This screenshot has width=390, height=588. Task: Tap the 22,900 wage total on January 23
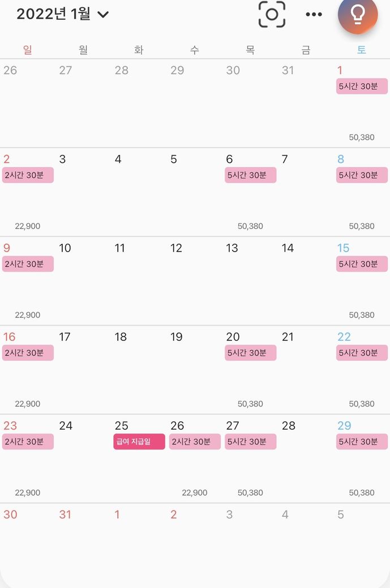(28, 492)
